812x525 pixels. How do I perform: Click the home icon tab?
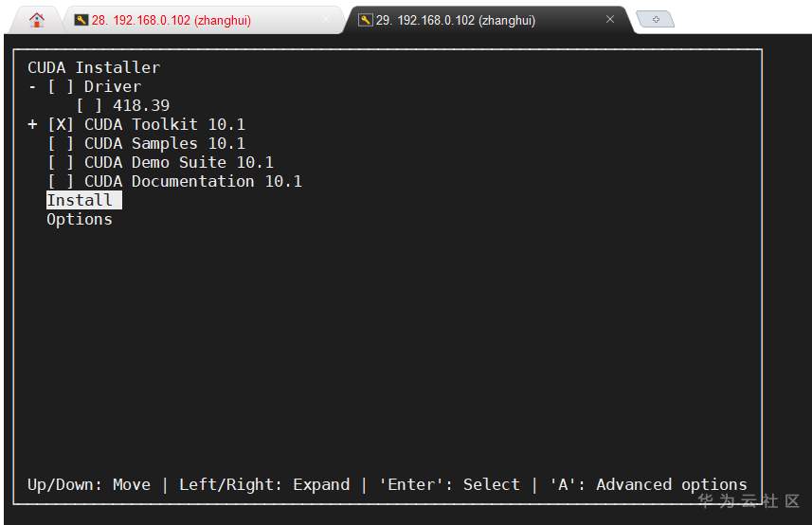pyautogui.click(x=37, y=19)
